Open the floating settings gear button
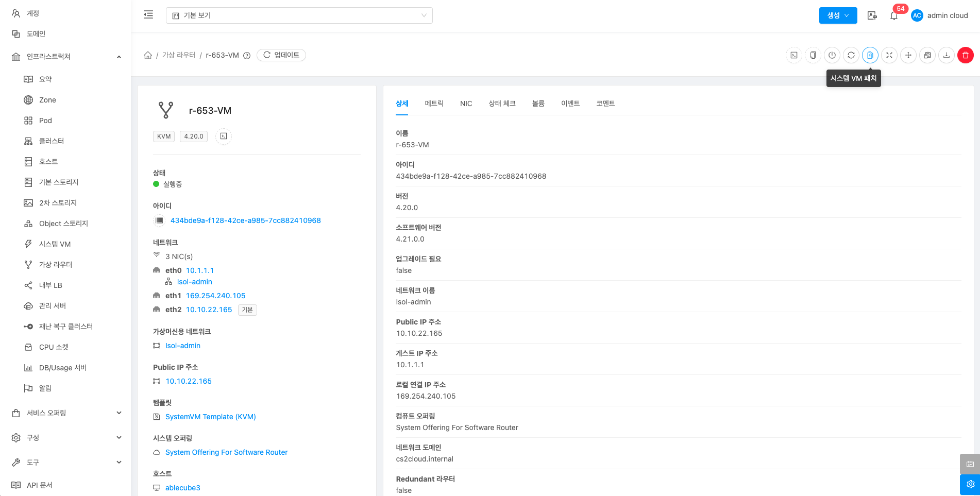Image resolution: width=980 pixels, height=496 pixels. (x=970, y=484)
